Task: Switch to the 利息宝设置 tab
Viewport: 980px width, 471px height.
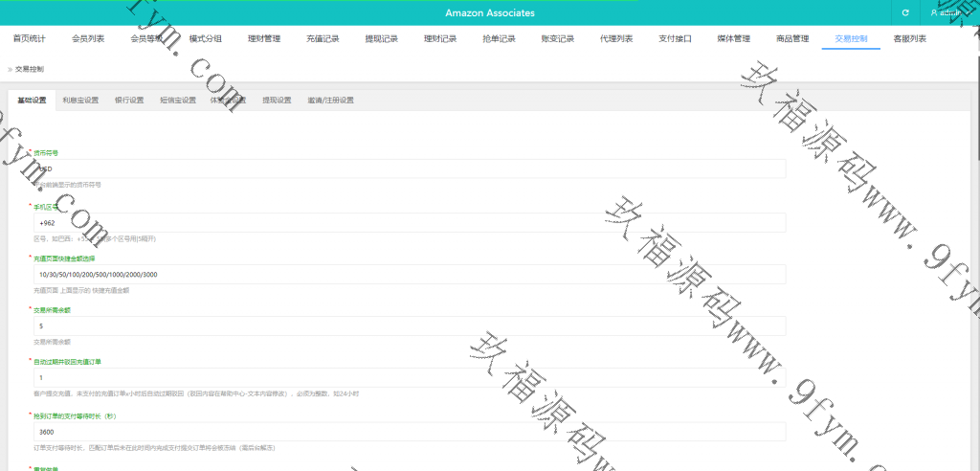Action: pos(80,100)
